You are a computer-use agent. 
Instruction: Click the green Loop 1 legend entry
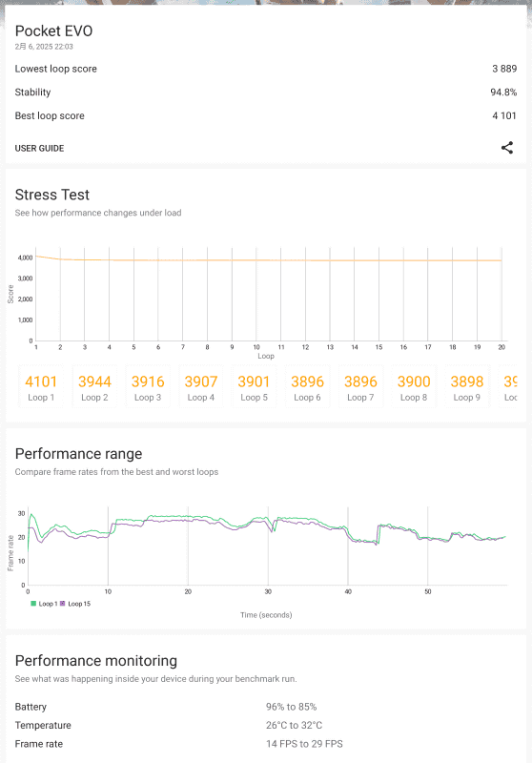pyautogui.click(x=44, y=604)
